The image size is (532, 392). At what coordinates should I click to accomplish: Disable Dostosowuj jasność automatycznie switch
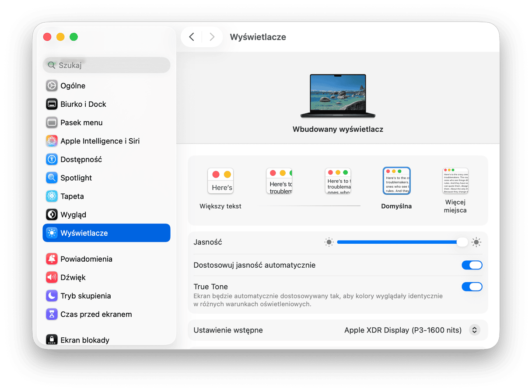(472, 265)
